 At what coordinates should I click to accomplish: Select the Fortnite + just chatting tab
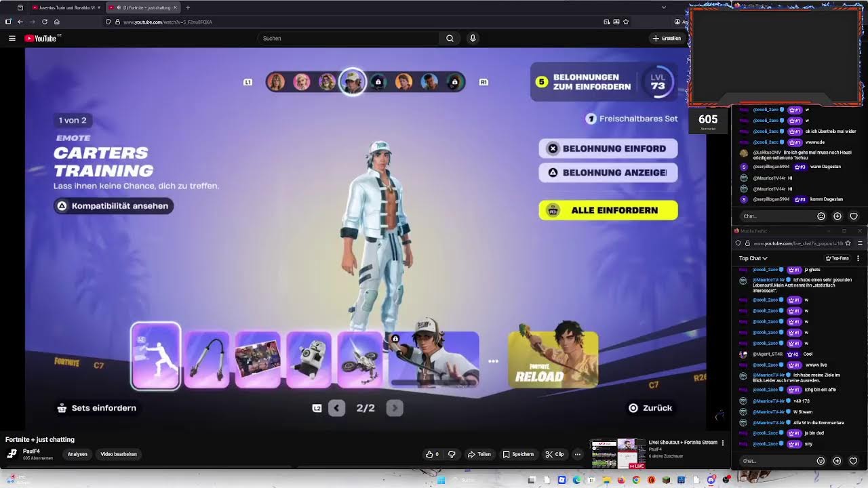tap(143, 7)
